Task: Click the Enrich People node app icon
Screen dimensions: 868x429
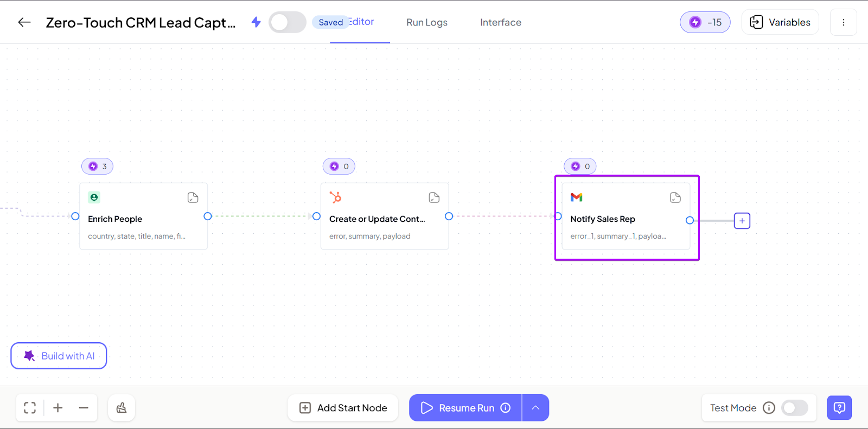Action: [94, 197]
